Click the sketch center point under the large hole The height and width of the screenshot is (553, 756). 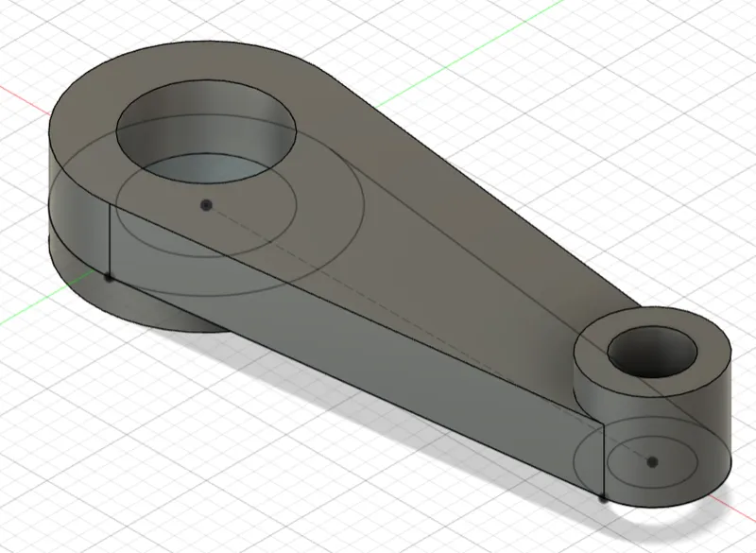coord(206,205)
